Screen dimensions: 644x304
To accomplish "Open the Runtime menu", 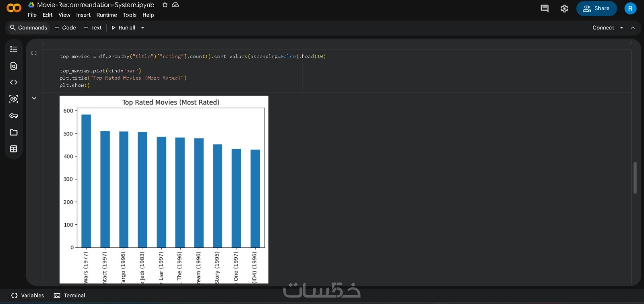I will pos(107,15).
